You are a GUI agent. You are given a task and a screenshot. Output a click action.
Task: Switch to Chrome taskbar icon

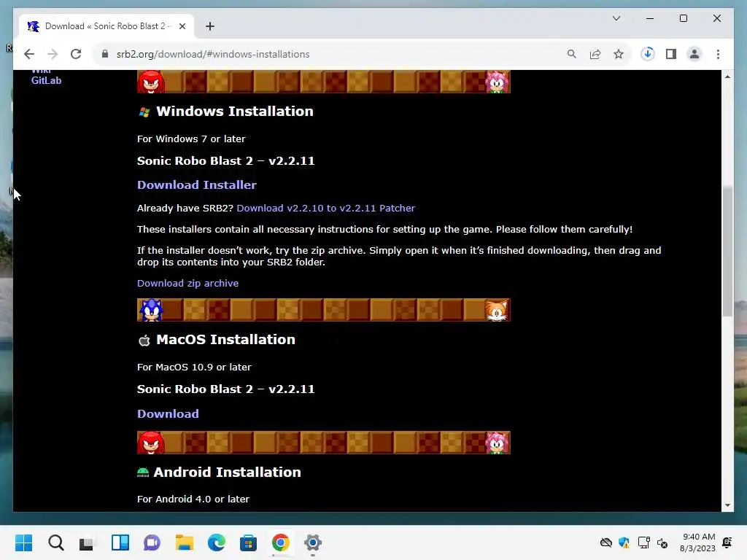(x=281, y=542)
